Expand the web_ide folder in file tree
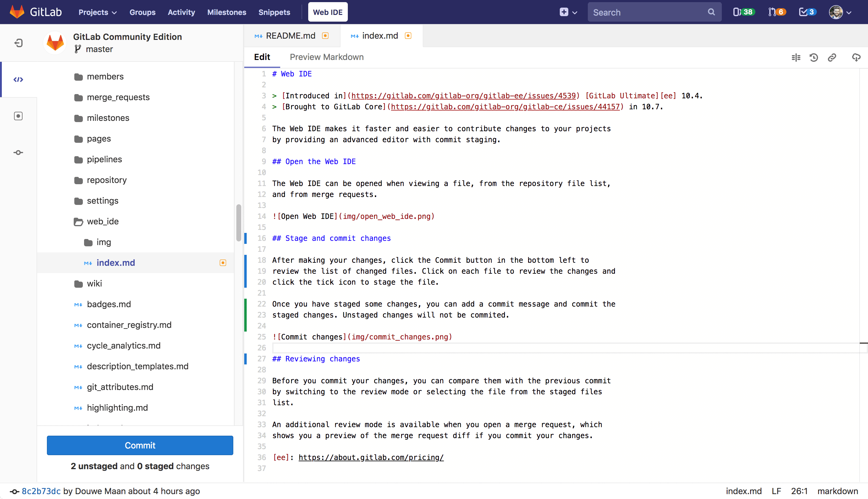Image resolution: width=868 pixels, height=499 pixels. coord(102,221)
